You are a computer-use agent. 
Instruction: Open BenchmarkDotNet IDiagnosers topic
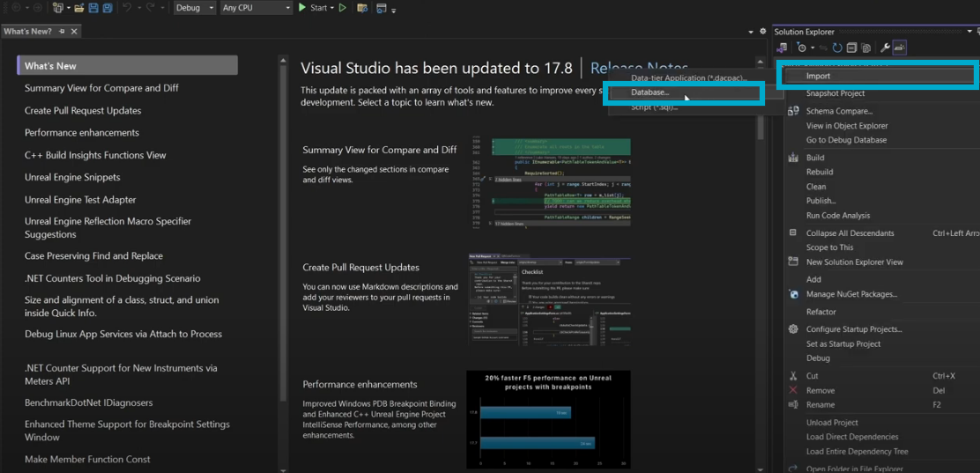point(89,403)
